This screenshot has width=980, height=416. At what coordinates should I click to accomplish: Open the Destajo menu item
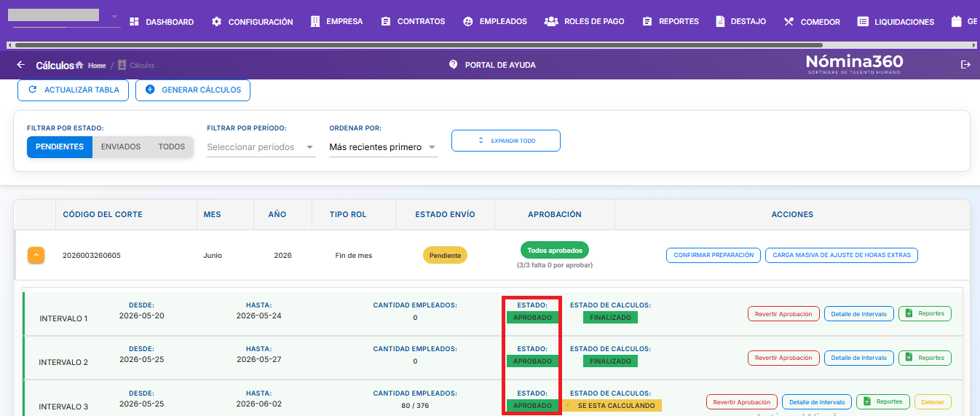(x=740, y=22)
